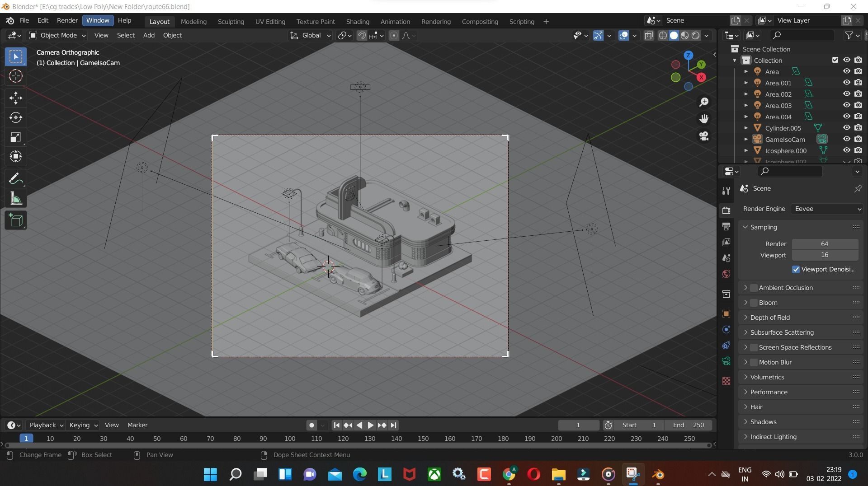The height and width of the screenshot is (486, 868).
Task: Switch to the Modeling workspace tab
Action: (x=193, y=22)
